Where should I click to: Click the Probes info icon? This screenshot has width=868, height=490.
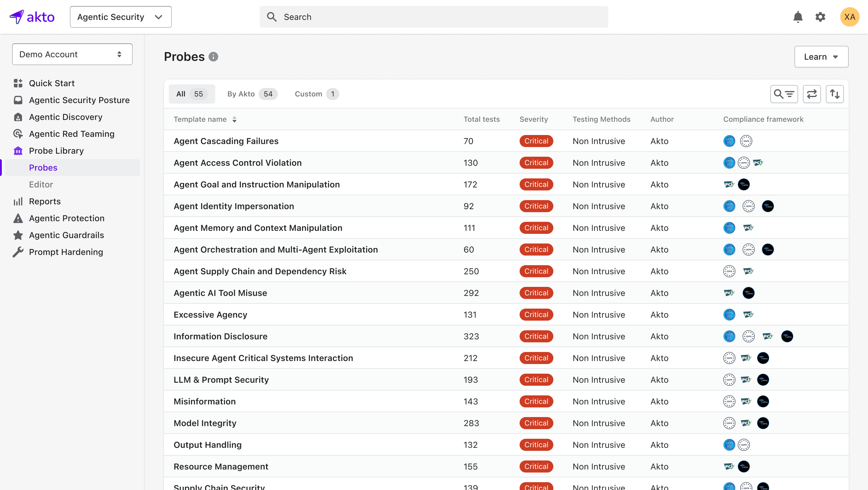click(x=213, y=57)
